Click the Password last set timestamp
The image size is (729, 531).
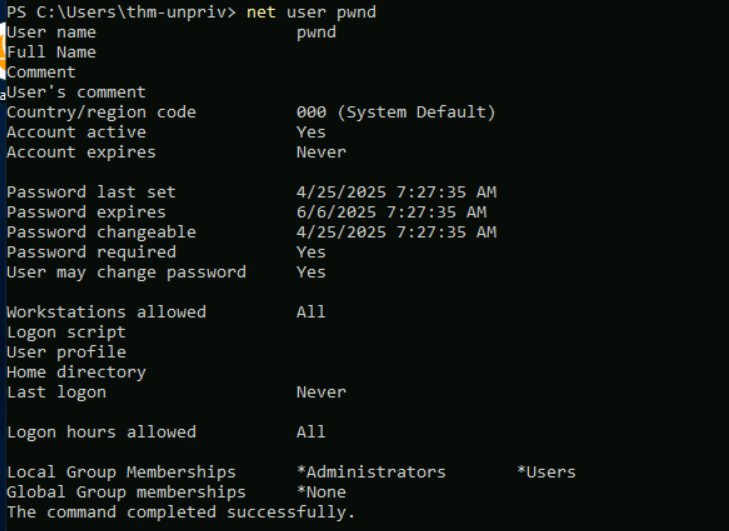(397, 192)
